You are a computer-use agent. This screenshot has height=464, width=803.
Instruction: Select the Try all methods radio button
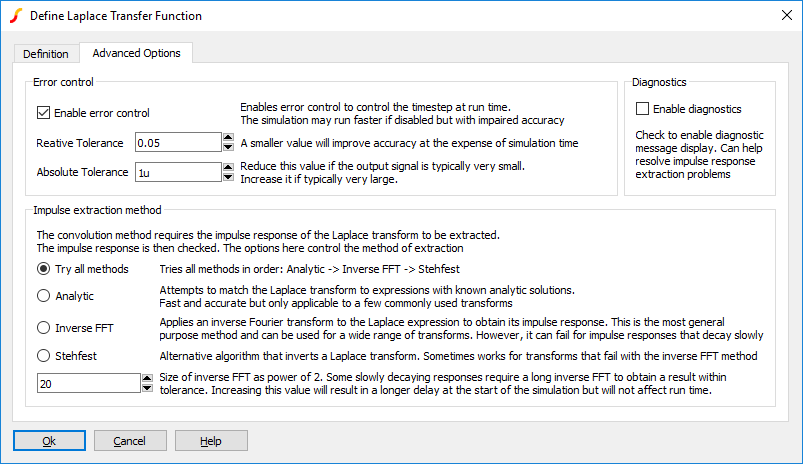43,269
